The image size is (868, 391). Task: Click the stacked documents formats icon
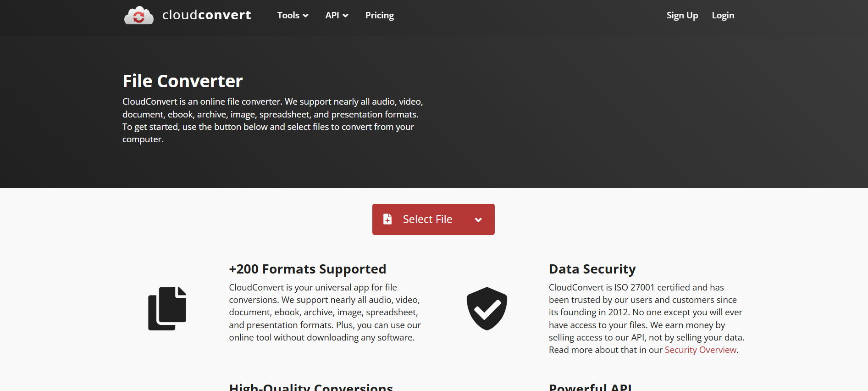[x=167, y=308]
